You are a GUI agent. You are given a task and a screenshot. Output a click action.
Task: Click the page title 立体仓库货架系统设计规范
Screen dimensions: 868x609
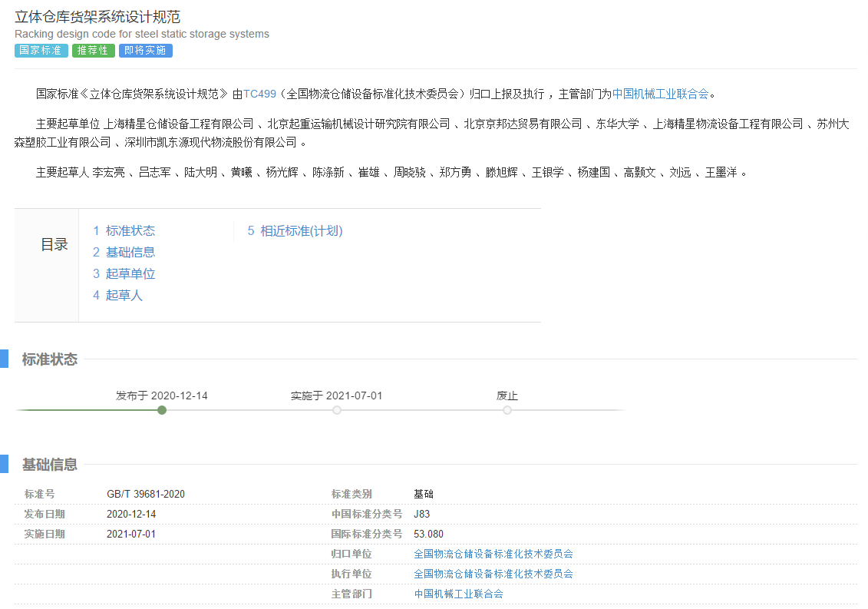(x=97, y=17)
